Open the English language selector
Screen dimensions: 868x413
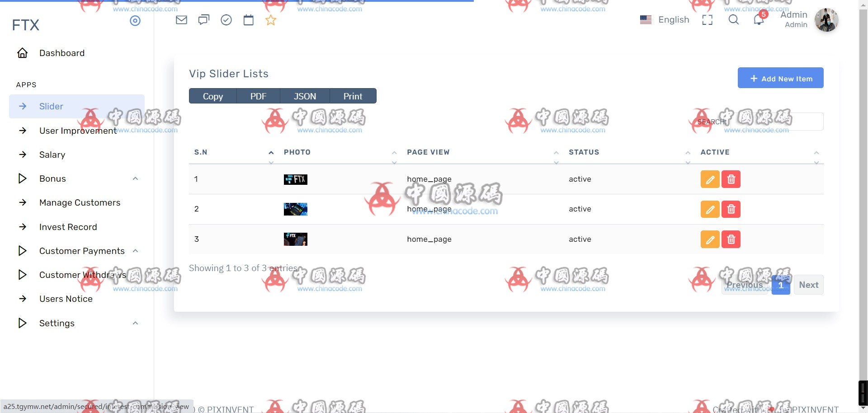click(665, 19)
